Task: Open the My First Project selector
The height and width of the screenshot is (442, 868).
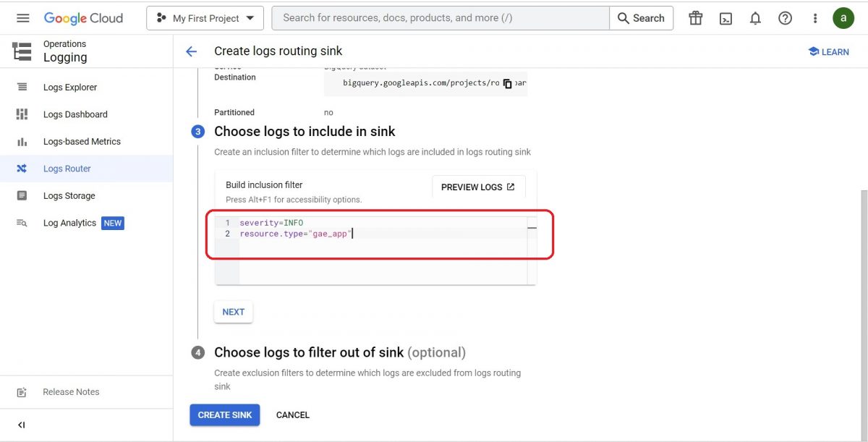Action: [x=205, y=18]
